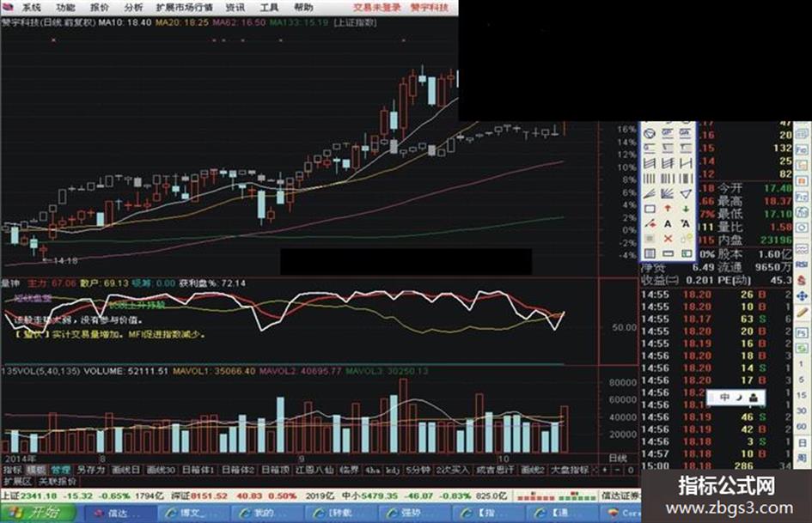812x523 pixels.
Task: Click the wave lines icon in right sidebar
Action: (x=803, y=248)
